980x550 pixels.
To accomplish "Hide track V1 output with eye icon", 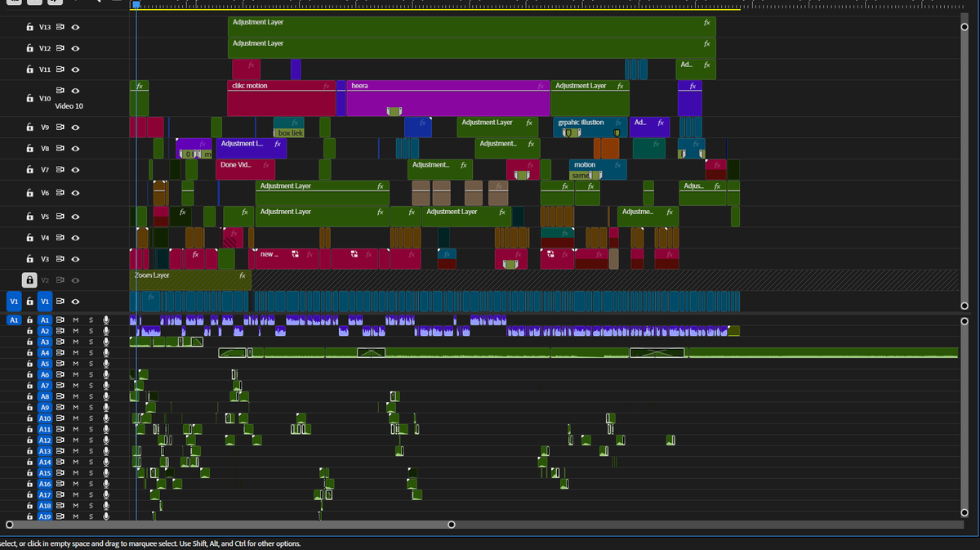I will coord(75,302).
